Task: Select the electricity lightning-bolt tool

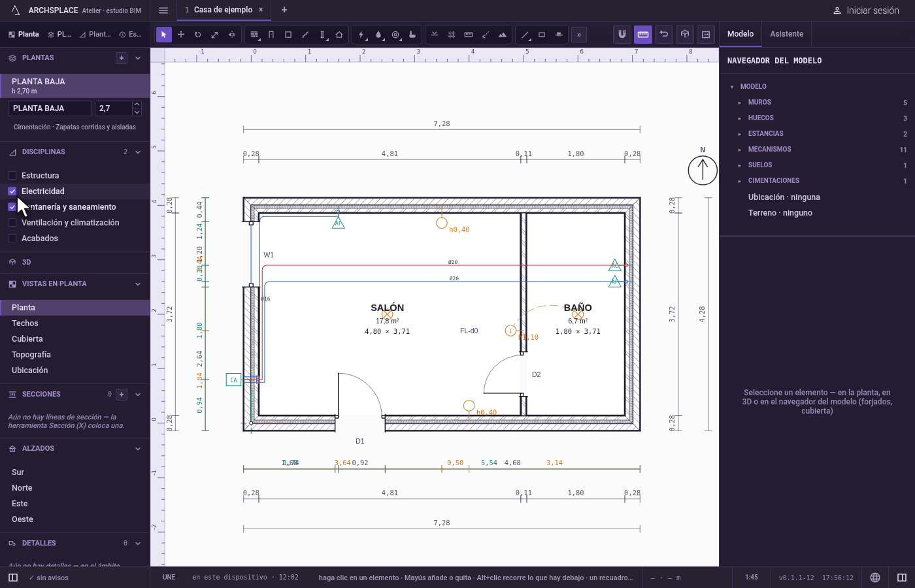Action: [361, 35]
